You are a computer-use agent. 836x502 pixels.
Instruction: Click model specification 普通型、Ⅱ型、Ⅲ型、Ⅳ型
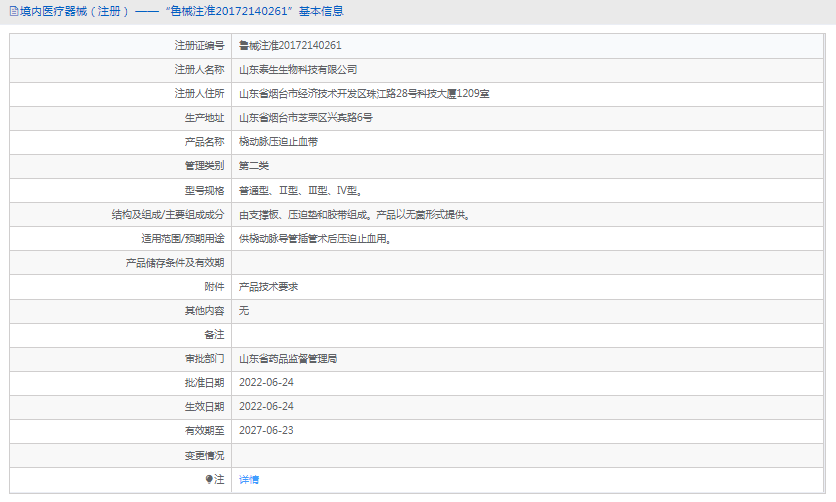[301, 190]
